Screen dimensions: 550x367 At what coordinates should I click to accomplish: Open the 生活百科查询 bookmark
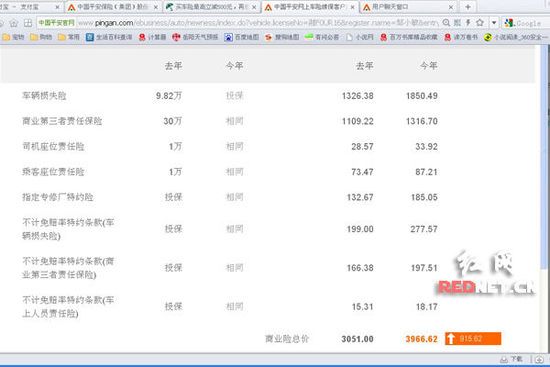tap(109, 37)
